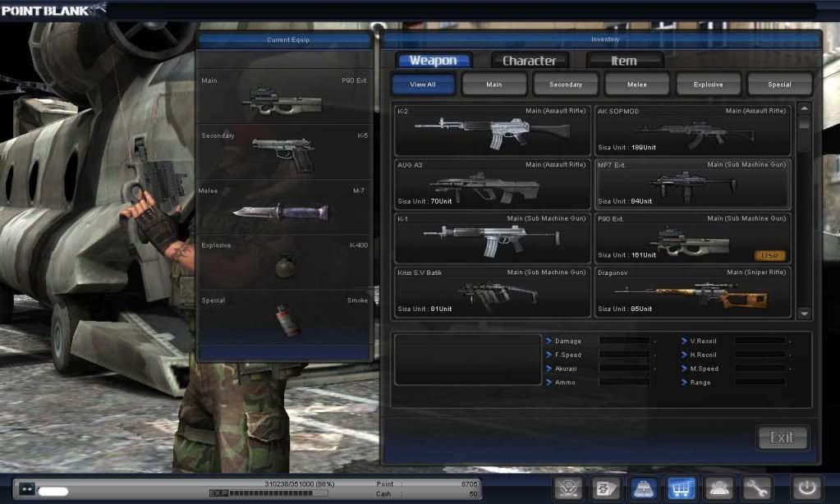Select the AK SOPMOD rifle image
The width and height of the screenshot is (840, 504).
695,133
